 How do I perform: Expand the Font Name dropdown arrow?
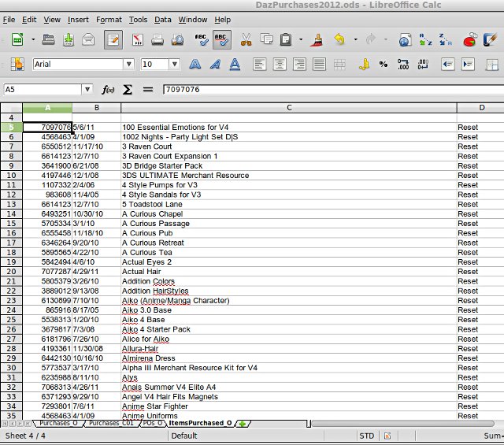[x=129, y=65]
